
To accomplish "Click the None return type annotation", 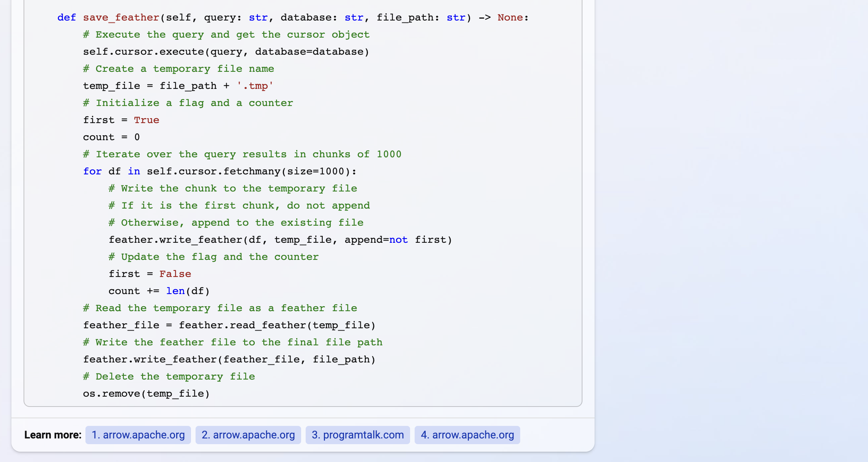I will coord(510,17).
